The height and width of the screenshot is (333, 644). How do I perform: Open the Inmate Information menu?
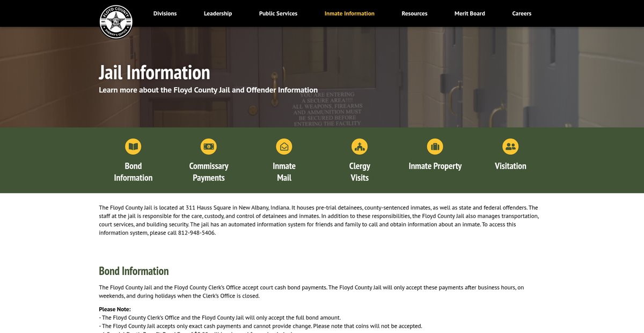349,13
